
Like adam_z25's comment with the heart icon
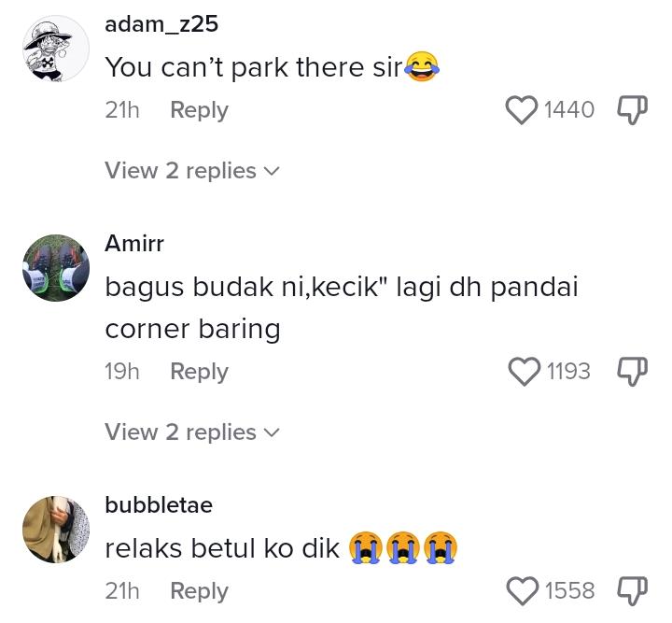(522, 110)
